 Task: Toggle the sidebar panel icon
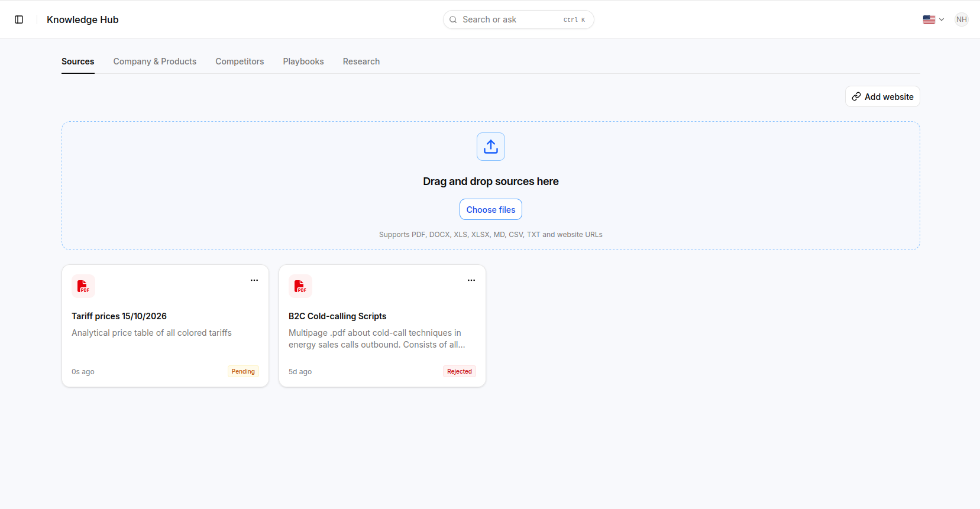coord(19,20)
